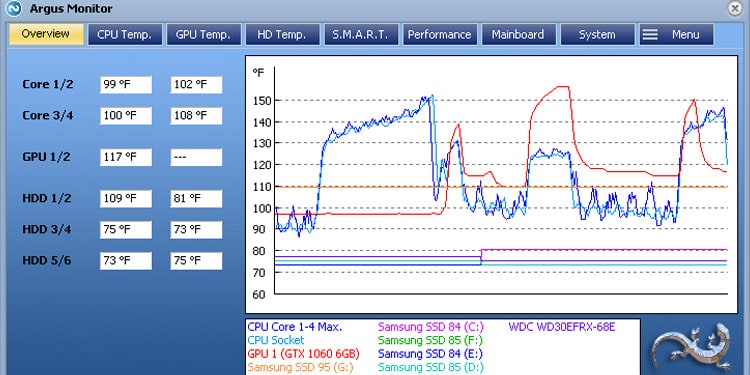Click the 75 °F field in HDD 5/6 row
The width and height of the screenshot is (750, 375).
point(196,261)
